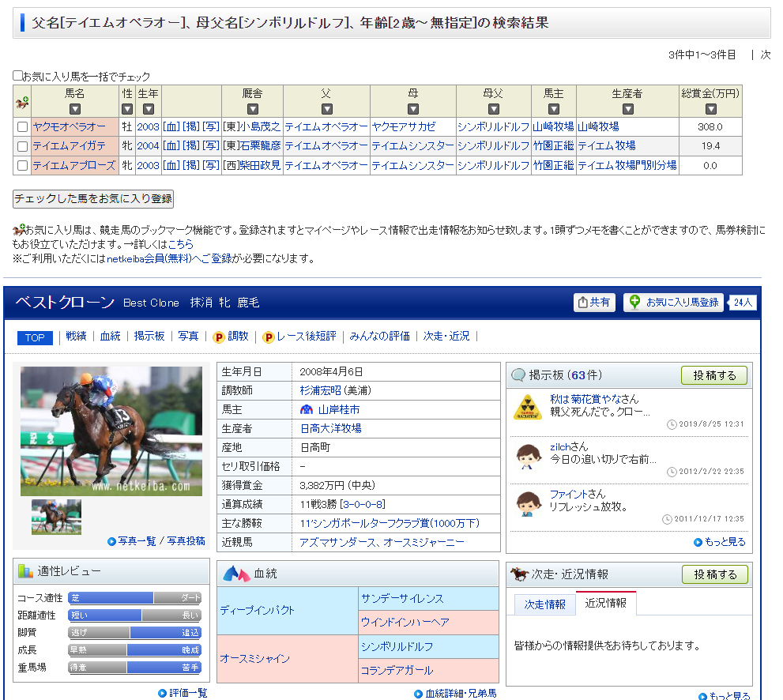The image size is (783, 700).
Task: Click zilch's user avatar icon
Action: (x=527, y=456)
